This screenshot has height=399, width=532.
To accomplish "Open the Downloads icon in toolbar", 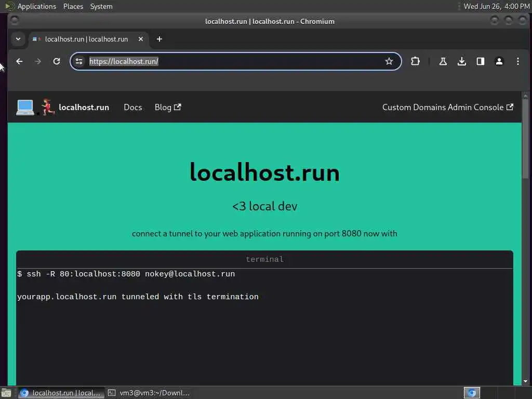I will (x=461, y=61).
